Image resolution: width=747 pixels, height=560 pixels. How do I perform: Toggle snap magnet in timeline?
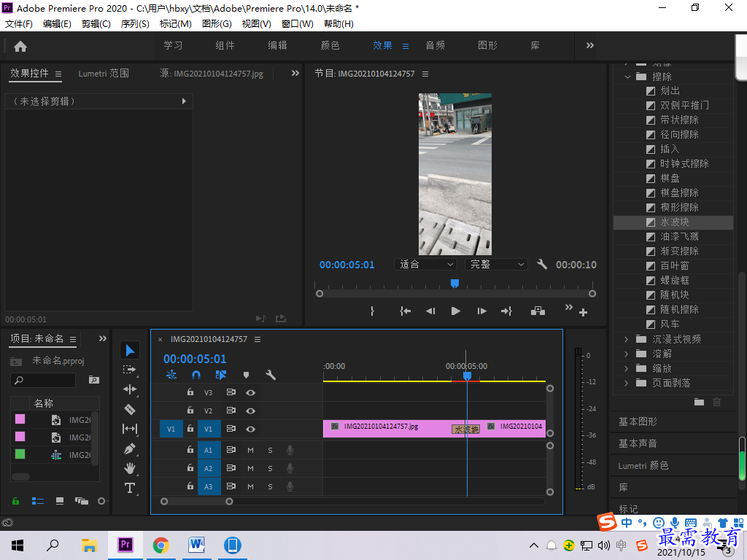(x=196, y=375)
